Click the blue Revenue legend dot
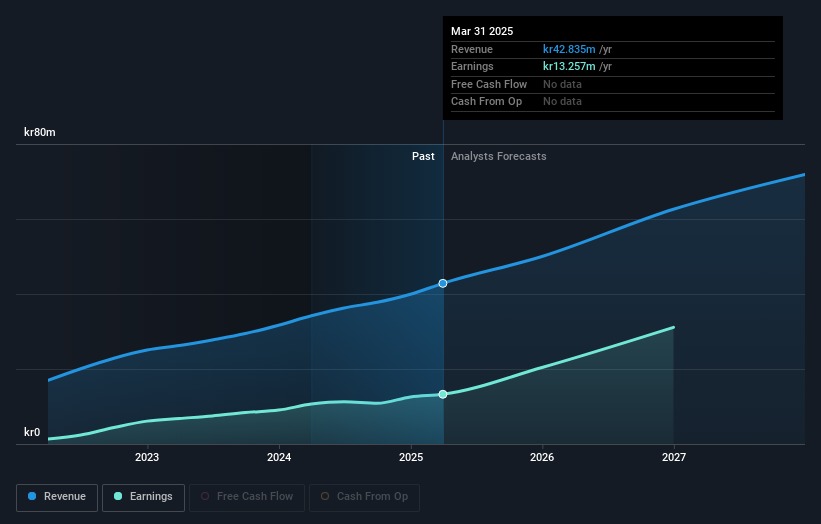Screen dimensions: 821x524 32,496
